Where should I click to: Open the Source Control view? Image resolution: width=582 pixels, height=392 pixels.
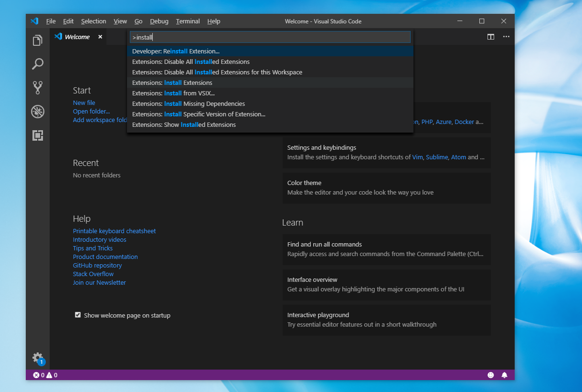point(38,87)
